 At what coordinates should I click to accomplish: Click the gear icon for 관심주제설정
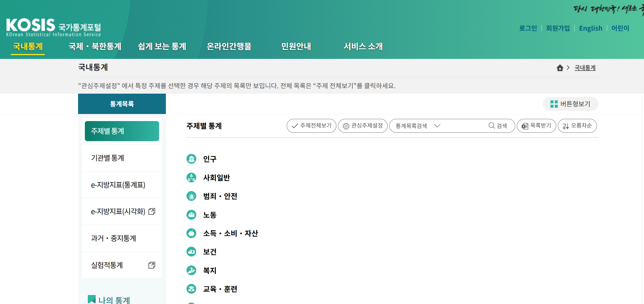[346, 126]
